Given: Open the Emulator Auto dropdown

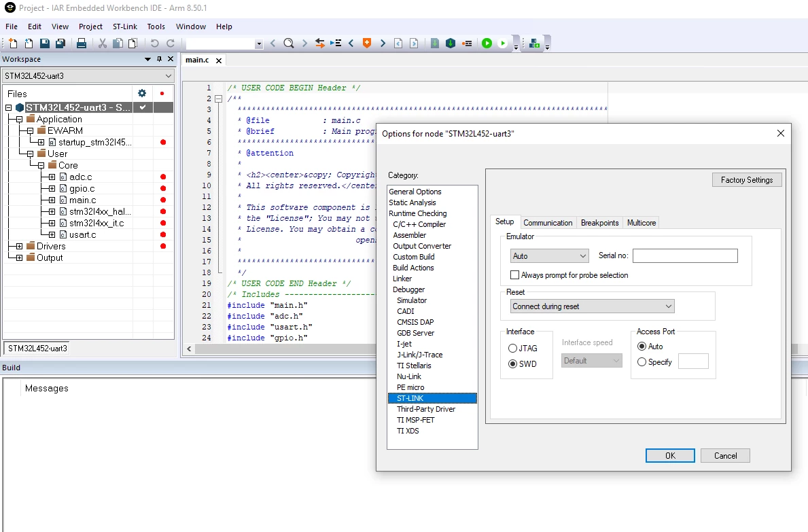Looking at the screenshot, I should pyautogui.click(x=549, y=256).
